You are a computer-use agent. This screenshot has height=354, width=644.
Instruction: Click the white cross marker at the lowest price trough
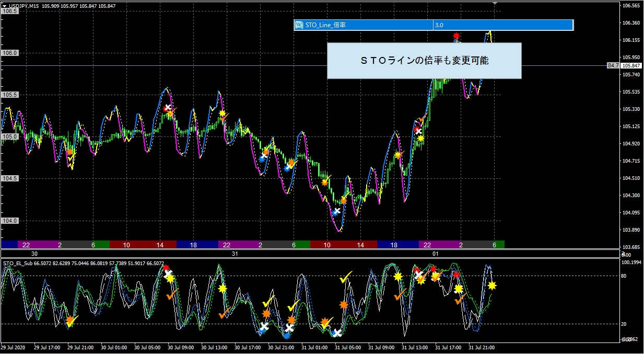coord(337,211)
